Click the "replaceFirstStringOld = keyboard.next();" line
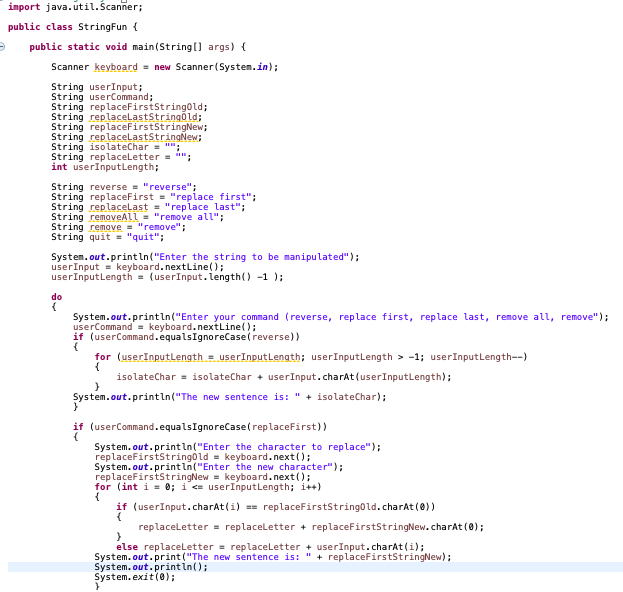This screenshot has height=592, width=623. pyautogui.click(x=203, y=457)
